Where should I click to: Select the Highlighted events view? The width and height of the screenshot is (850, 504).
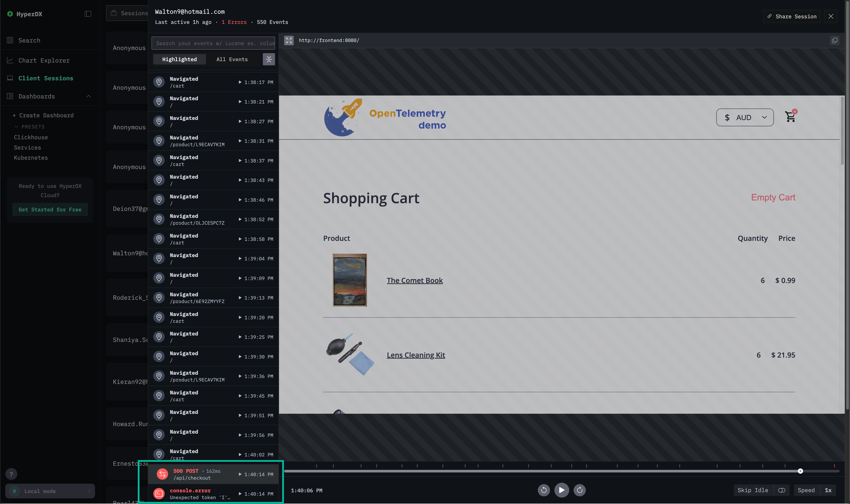coord(179,59)
